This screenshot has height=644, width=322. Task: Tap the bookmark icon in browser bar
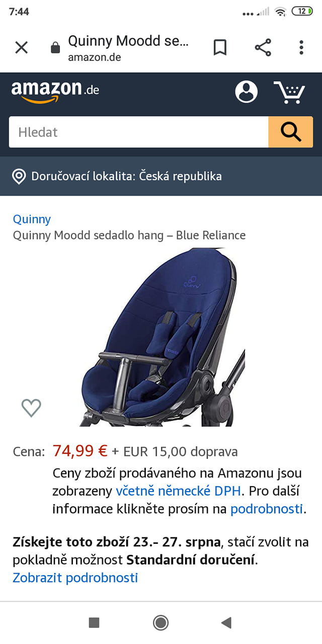point(220,48)
